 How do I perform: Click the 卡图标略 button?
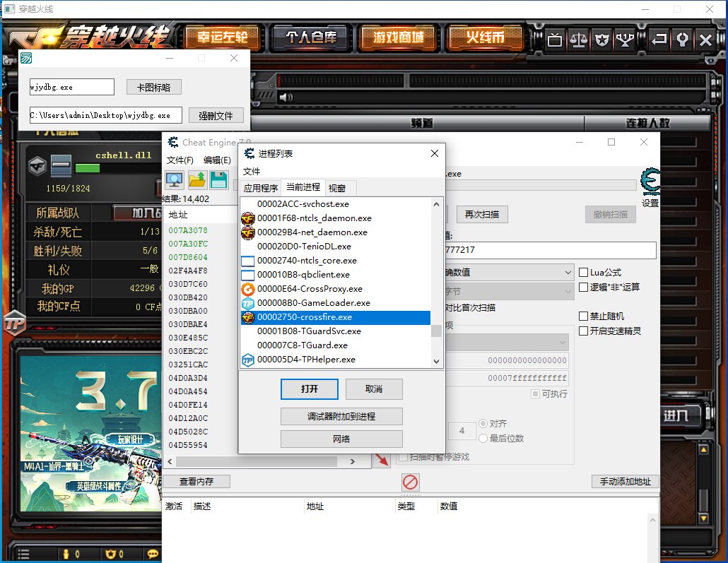point(153,88)
